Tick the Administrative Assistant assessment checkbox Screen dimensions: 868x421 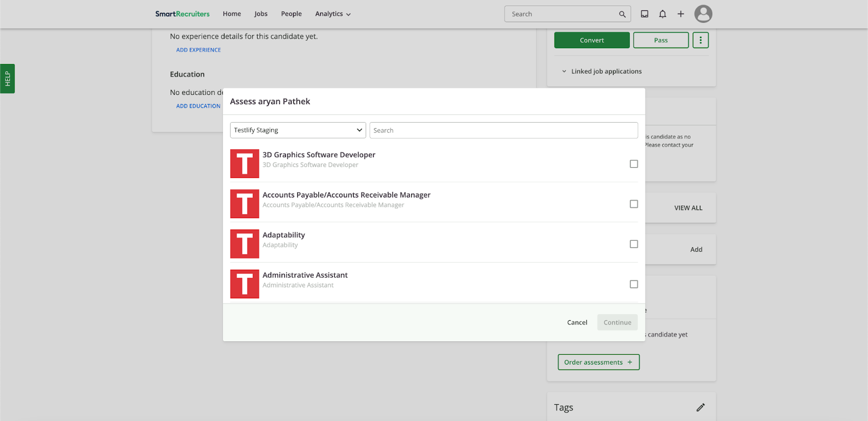pos(634,284)
